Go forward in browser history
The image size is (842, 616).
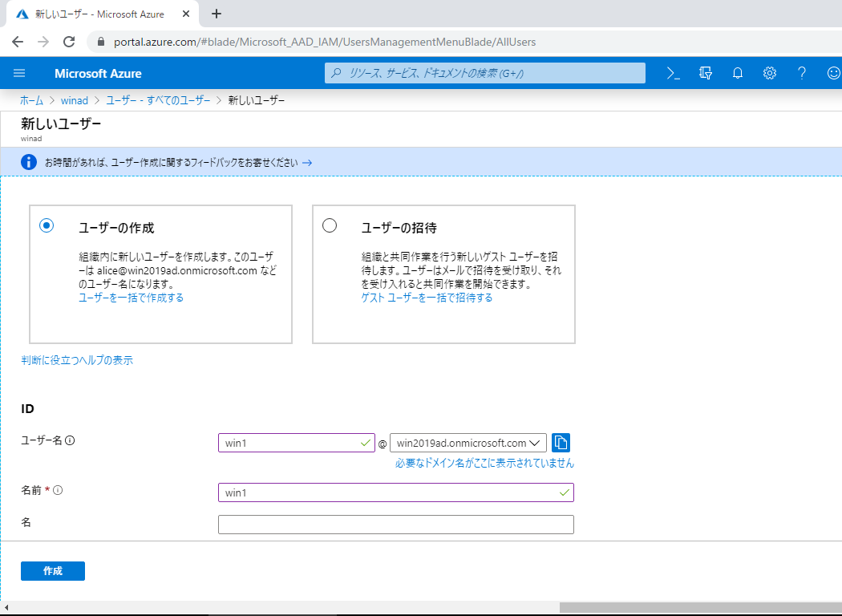pyautogui.click(x=43, y=42)
